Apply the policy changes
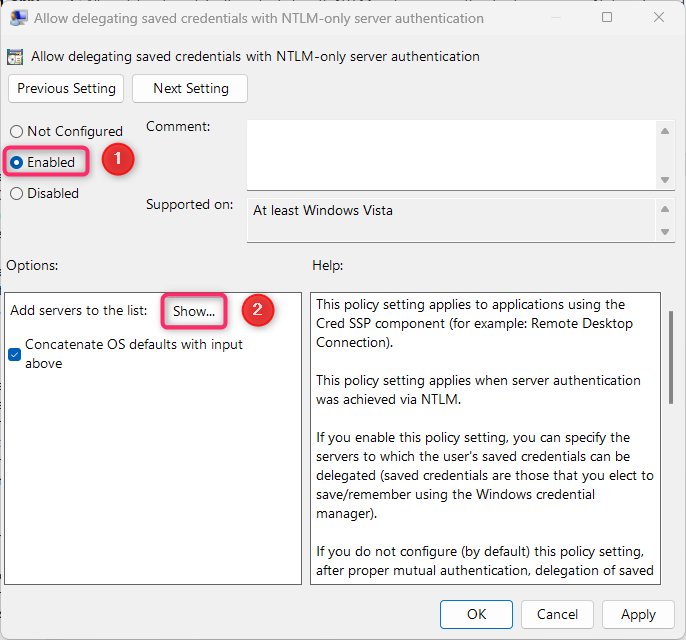The image size is (686, 640). (x=638, y=614)
